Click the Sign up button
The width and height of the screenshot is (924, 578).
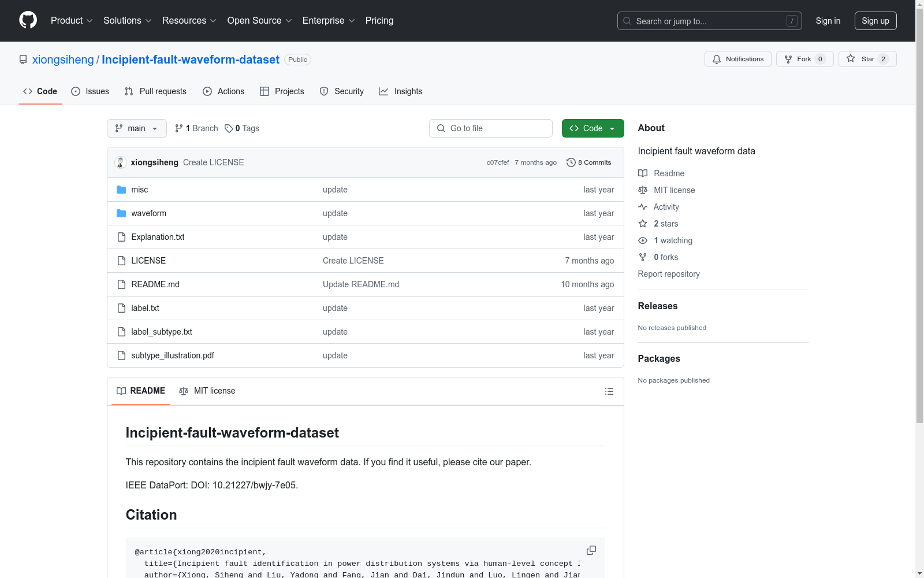(875, 21)
